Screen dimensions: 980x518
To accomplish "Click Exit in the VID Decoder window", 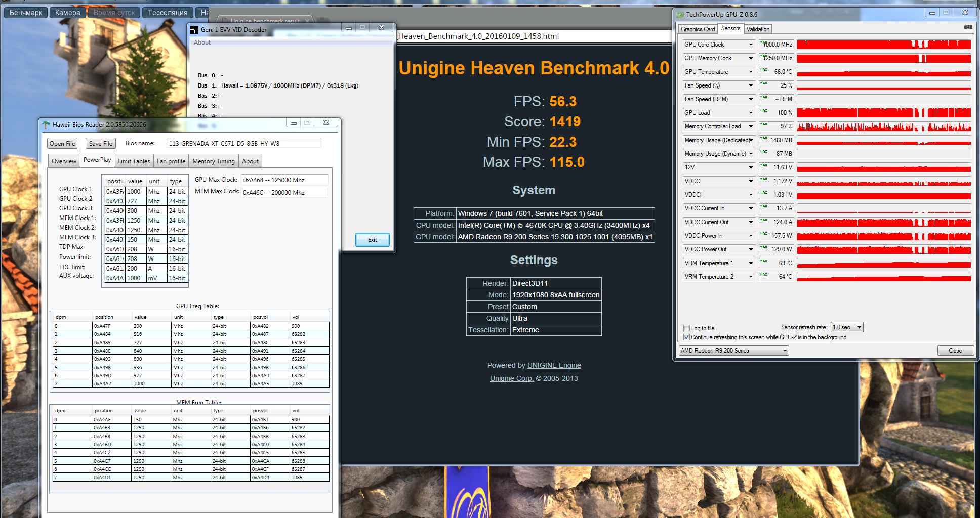I will (373, 240).
